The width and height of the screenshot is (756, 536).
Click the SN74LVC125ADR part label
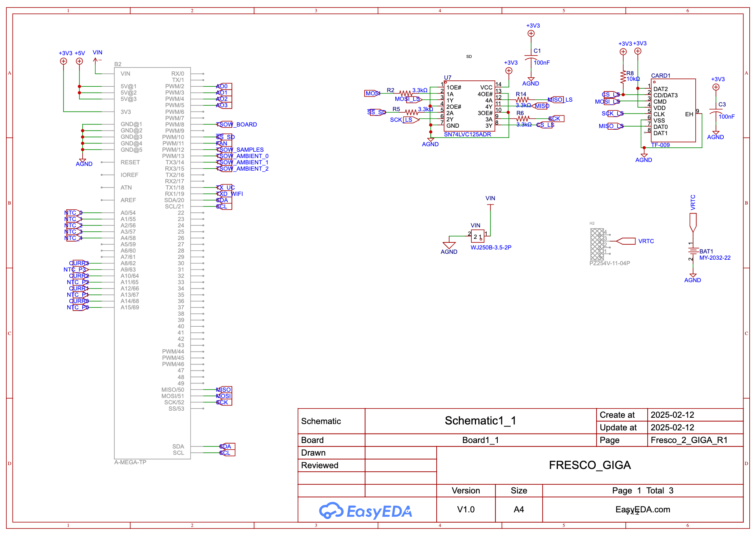click(467, 134)
